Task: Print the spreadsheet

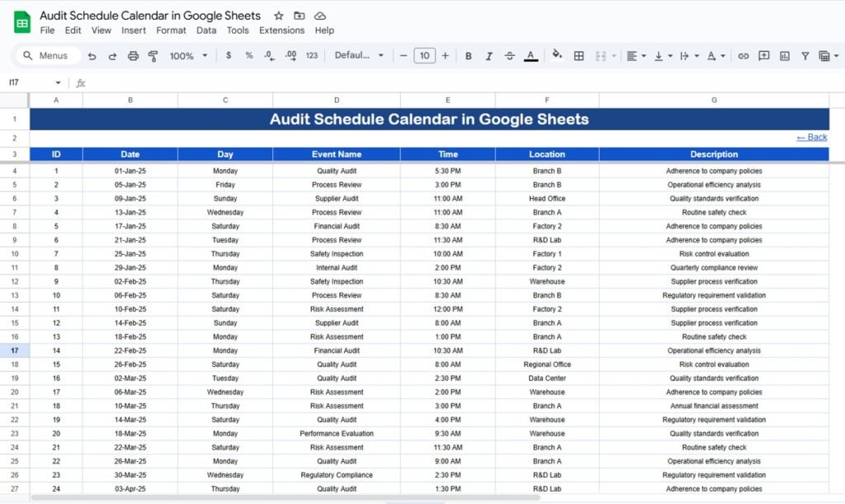Action: point(132,55)
